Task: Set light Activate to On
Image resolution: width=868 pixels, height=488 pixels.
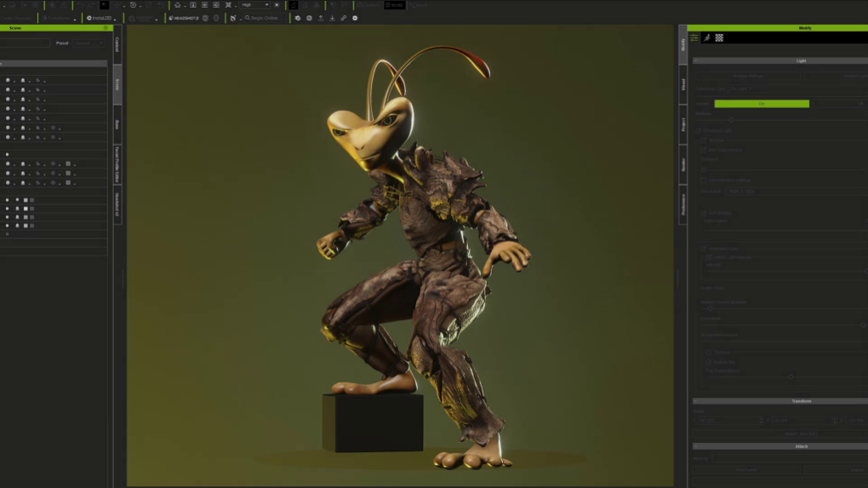Action: pyautogui.click(x=762, y=104)
